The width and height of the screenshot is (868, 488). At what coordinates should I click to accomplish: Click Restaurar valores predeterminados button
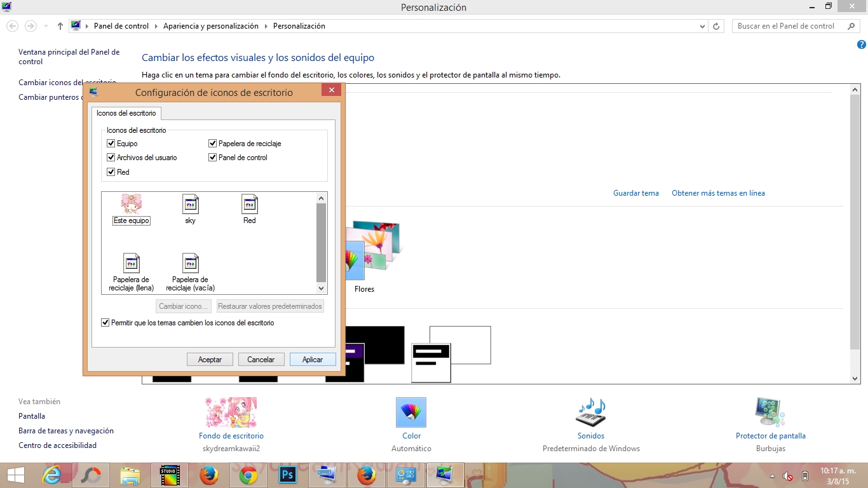click(x=270, y=306)
